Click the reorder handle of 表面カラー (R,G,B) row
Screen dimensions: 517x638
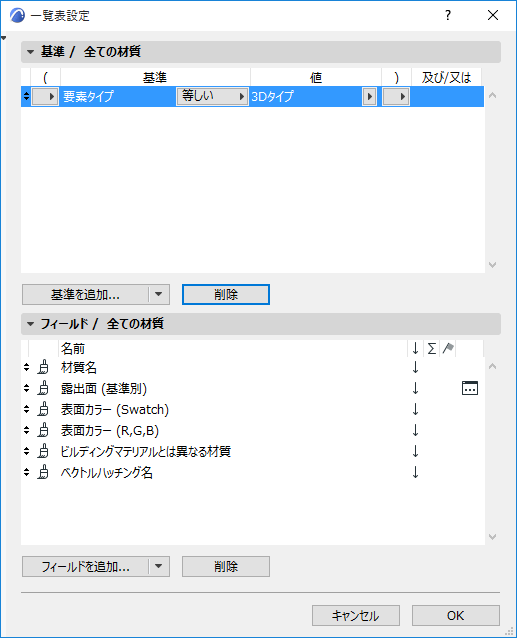coord(26,430)
